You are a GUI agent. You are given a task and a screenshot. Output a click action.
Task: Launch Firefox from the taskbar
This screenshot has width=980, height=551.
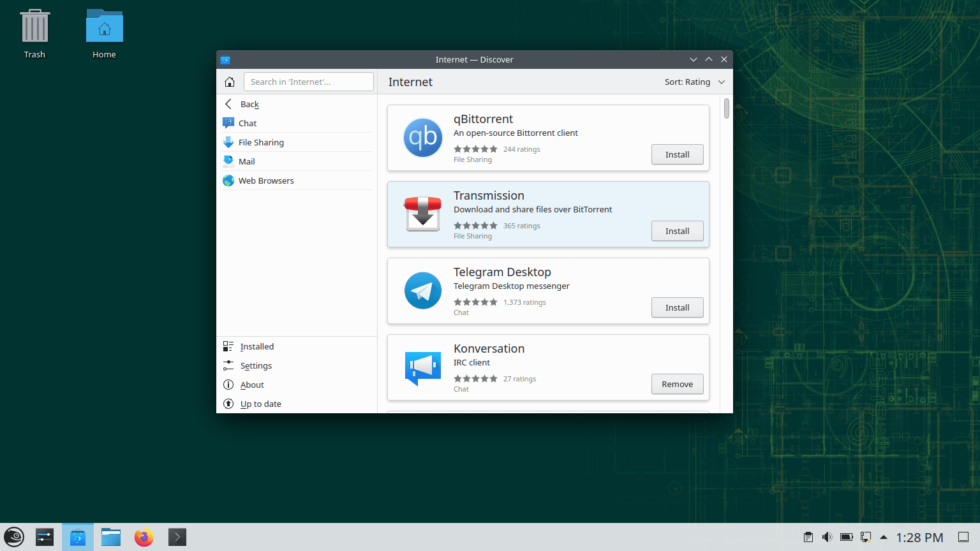[144, 537]
